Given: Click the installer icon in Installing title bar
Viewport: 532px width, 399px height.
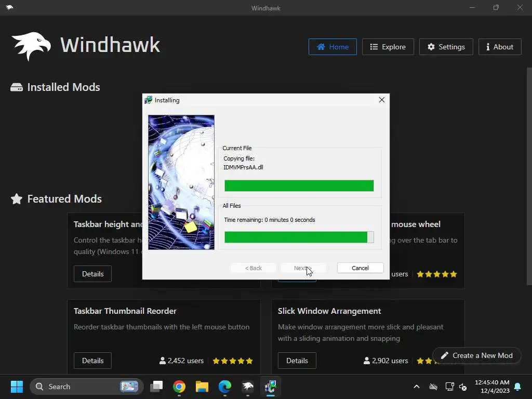Looking at the screenshot, I should point(148,100).
